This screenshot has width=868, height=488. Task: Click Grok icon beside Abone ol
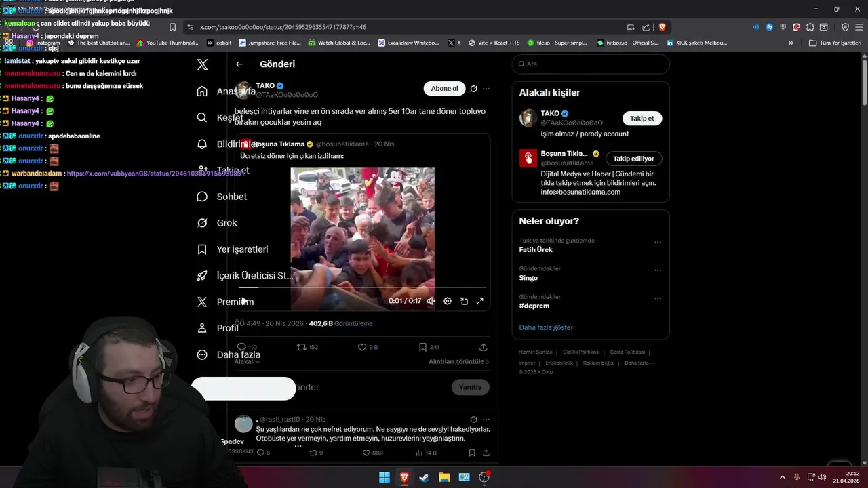(x=473, y=89)
